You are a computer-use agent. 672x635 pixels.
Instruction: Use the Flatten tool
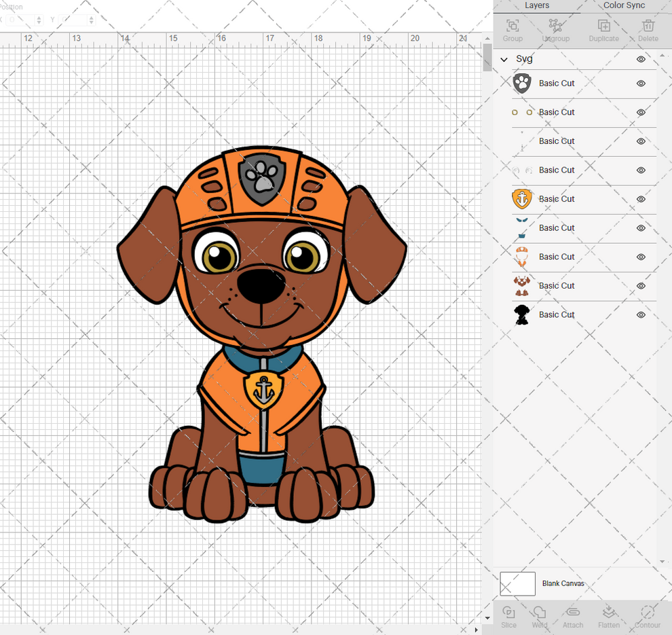pyautogui.click(x=609, y=617)
